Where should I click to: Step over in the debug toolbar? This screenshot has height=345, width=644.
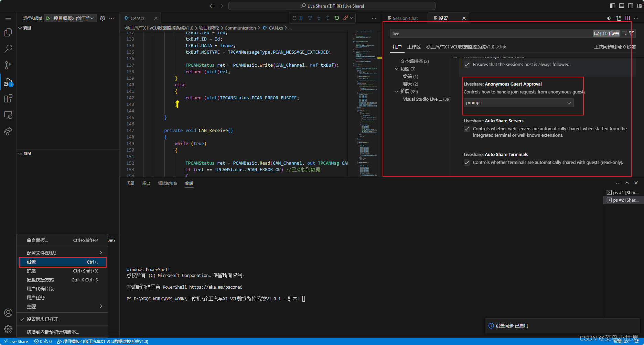tap(310, 18)
